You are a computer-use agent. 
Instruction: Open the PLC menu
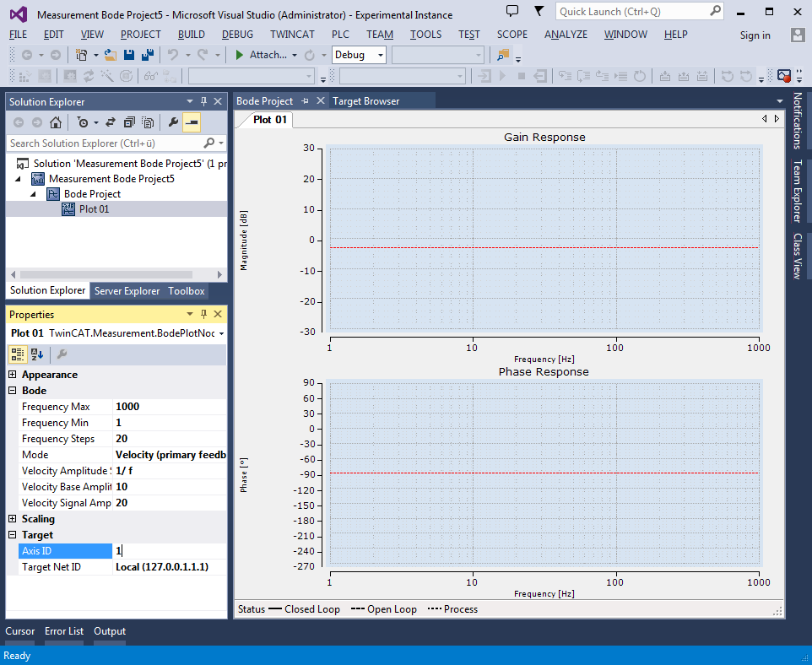340,35
